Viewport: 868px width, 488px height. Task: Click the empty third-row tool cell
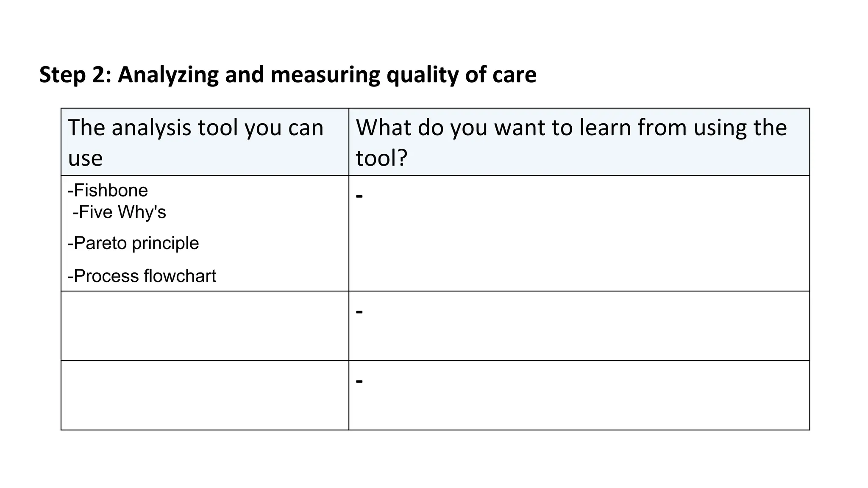click(205, 395)
